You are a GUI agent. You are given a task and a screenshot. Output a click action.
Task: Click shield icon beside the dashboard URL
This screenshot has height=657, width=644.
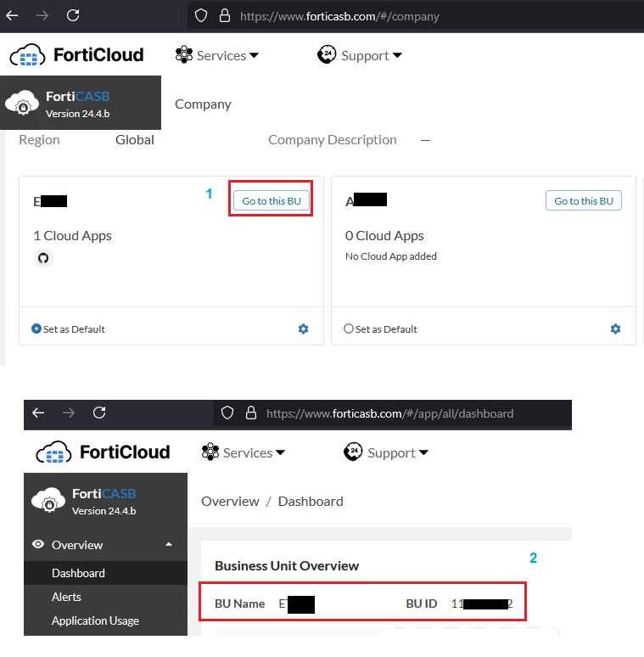(227, 413)
